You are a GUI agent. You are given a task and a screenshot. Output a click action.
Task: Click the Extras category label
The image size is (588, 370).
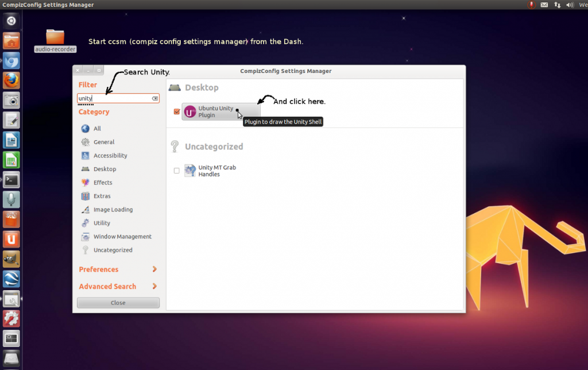tap(102, 196)
